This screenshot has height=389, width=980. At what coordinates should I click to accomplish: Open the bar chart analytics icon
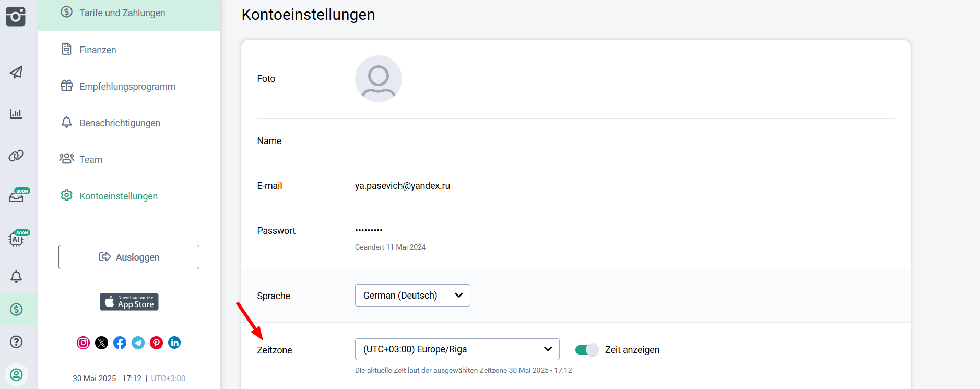pos(16,113)
